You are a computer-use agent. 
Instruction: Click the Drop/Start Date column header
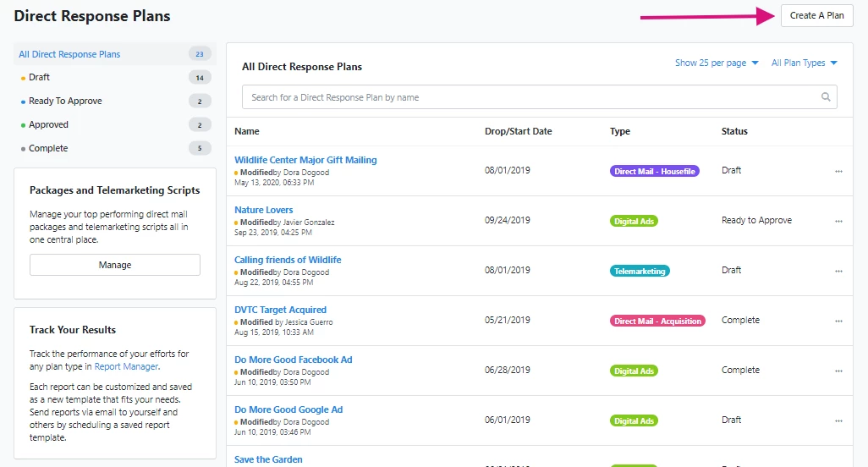518,132
